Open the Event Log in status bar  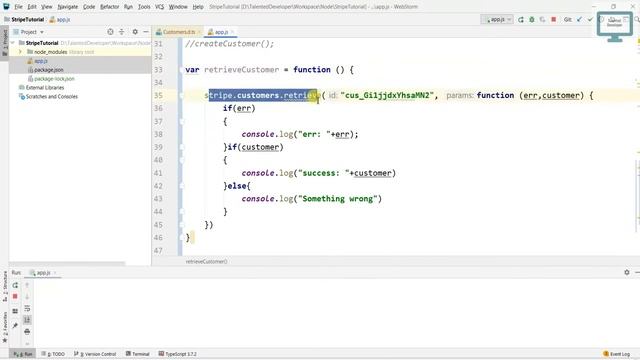coord(617,354)
